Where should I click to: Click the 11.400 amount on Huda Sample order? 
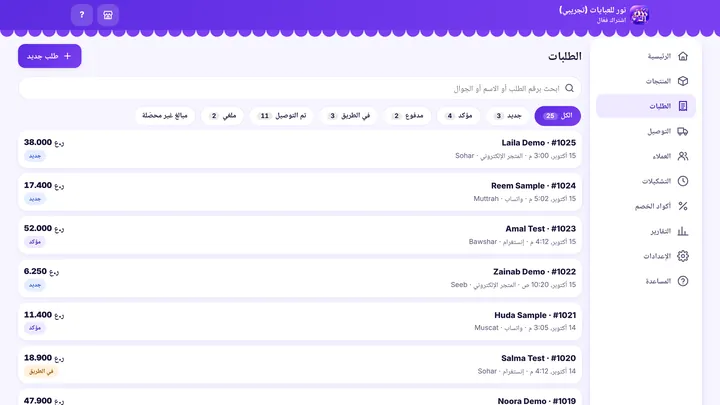click(44, 315)
